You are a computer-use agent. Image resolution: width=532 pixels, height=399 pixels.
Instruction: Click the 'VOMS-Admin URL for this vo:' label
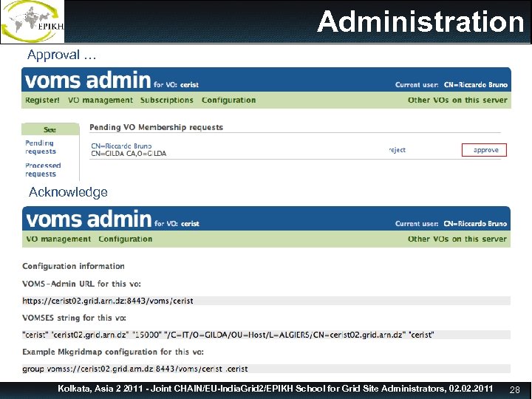coord(81,284)
